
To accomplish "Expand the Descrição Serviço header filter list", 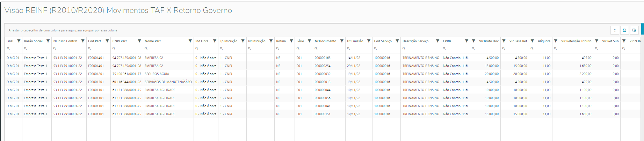I will tap(437, 41).
